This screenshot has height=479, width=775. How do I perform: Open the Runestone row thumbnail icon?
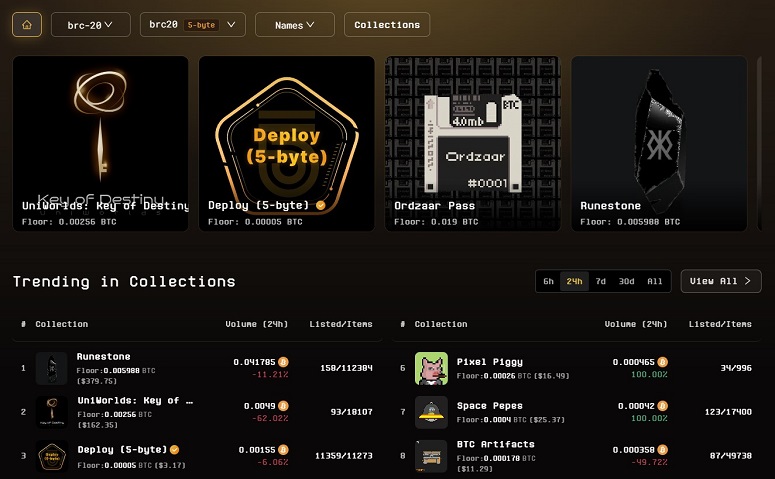click(51, 368)
